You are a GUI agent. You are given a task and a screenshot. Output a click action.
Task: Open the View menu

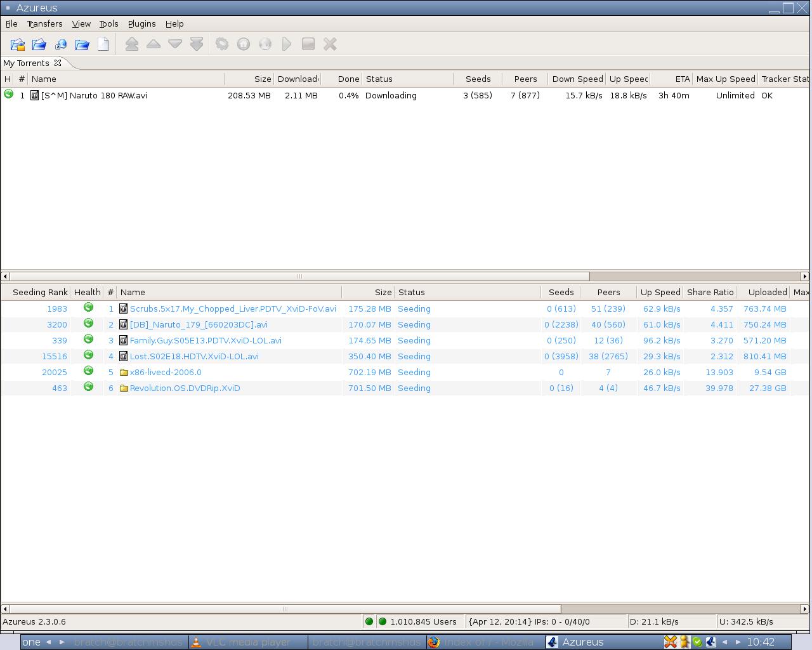(81, 23)
